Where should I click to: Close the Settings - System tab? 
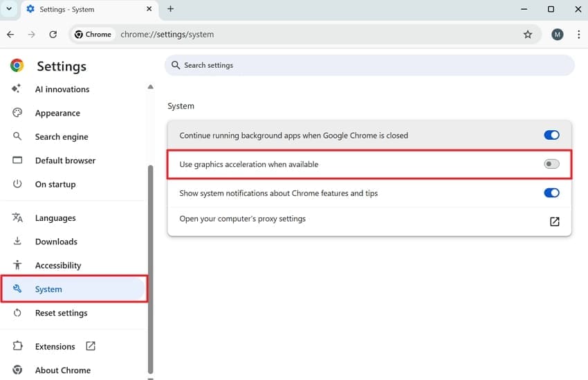click(x=149, y=8)
